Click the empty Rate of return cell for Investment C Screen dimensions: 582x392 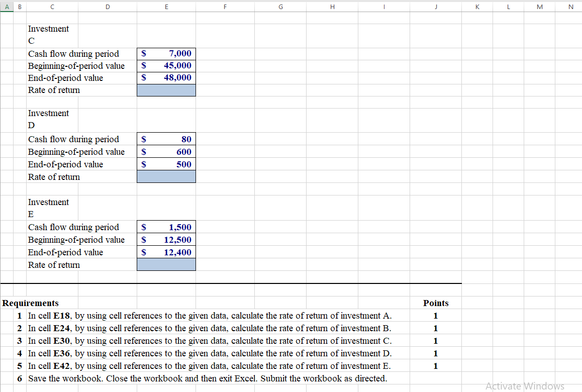pyautogui.click(x=166, y=90)
